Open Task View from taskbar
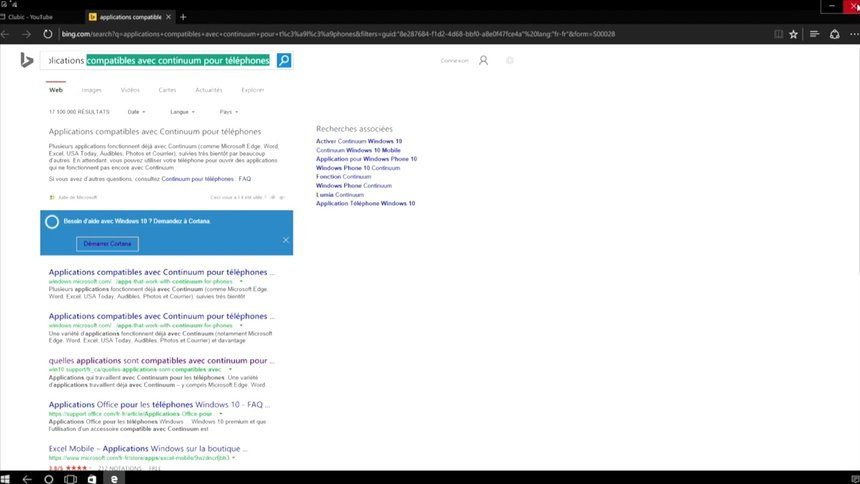Image resolution: width=860 pixels, height=484 pixels. 70,479
